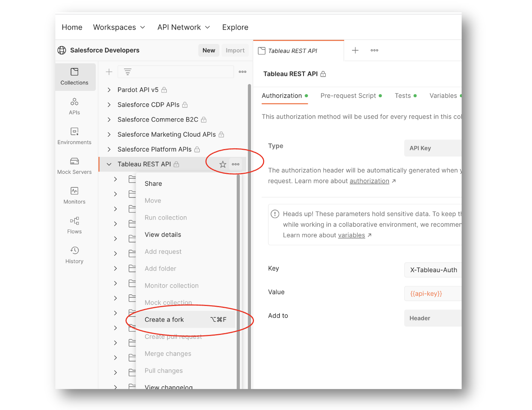Open tab bar three-dot options
Screen dimensions: 532x410
[375, 50]
